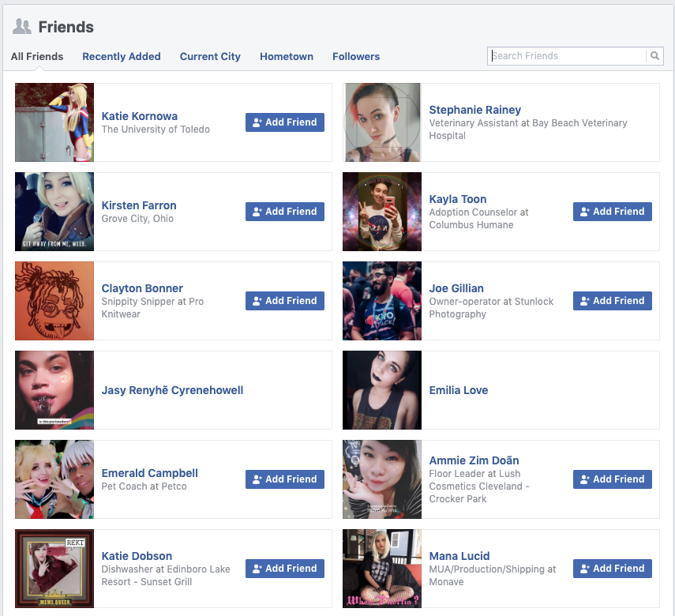The image size is (675, 616).
Task: Click Clayton Bonner's orange sketch avatar
Action: pyautogui.click(x=54, y=301)
